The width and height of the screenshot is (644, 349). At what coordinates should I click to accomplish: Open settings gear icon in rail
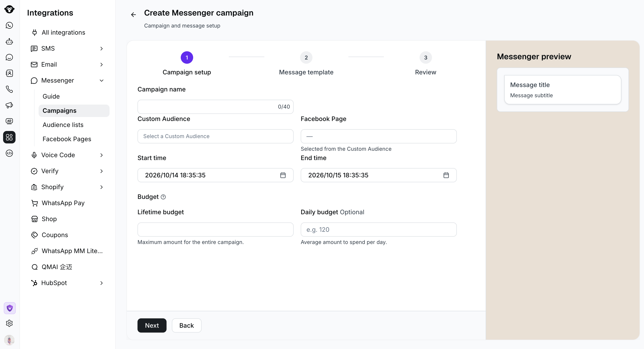(9, 323)
